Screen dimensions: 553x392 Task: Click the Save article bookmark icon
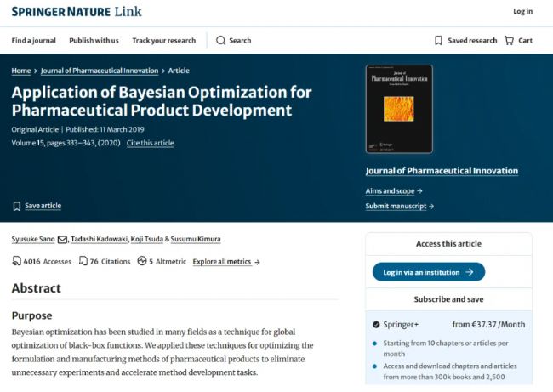[16, 207]
